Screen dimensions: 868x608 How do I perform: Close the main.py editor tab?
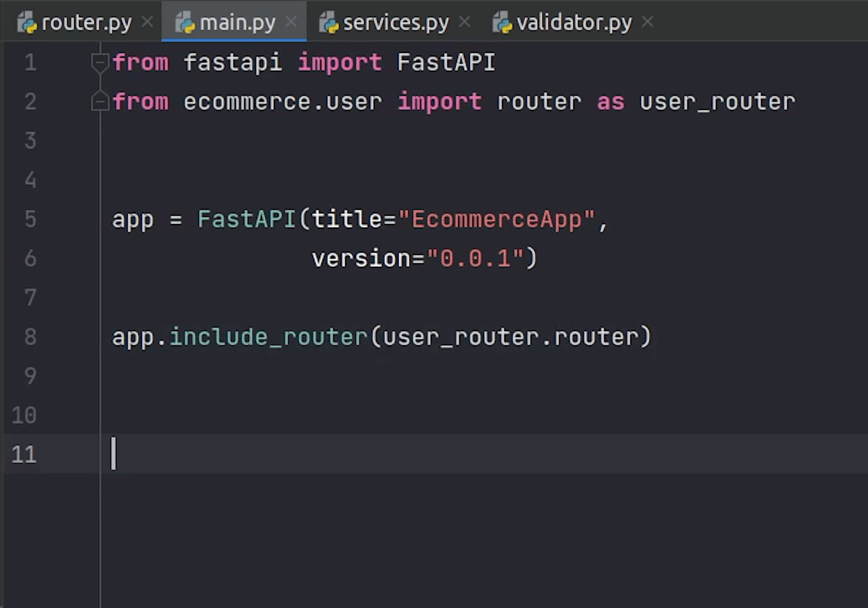click(x=291, y=22)
